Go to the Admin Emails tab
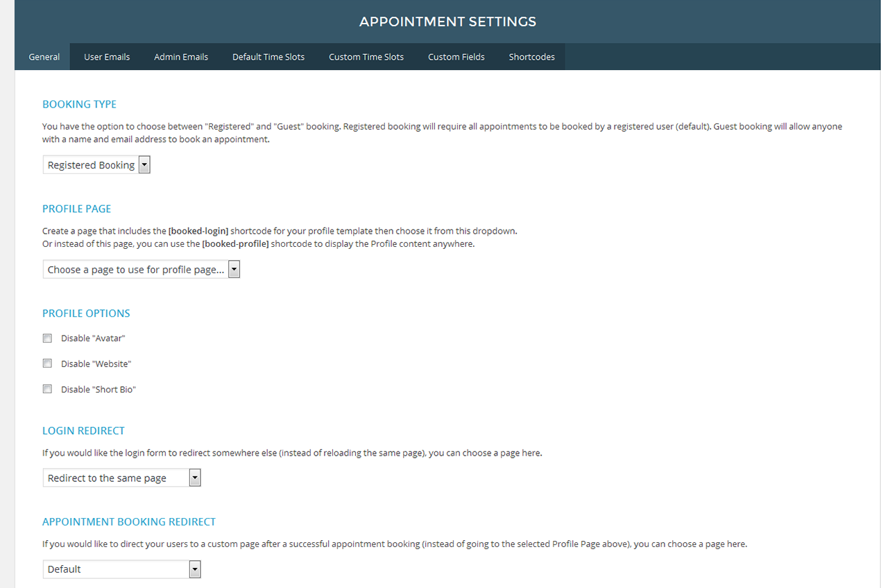Screen dimensions: 881x588 181,57
